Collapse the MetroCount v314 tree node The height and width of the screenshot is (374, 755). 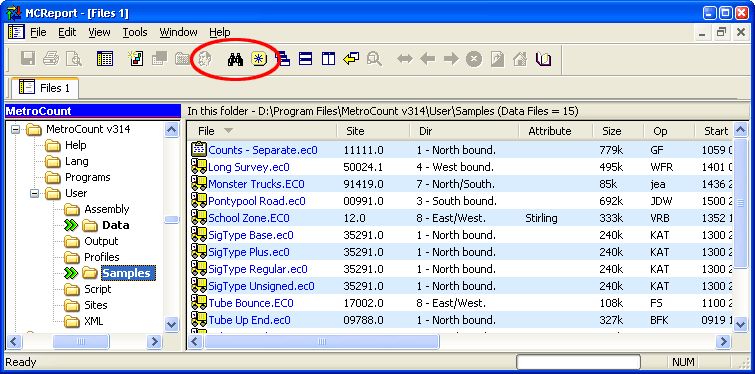point(16,129)
